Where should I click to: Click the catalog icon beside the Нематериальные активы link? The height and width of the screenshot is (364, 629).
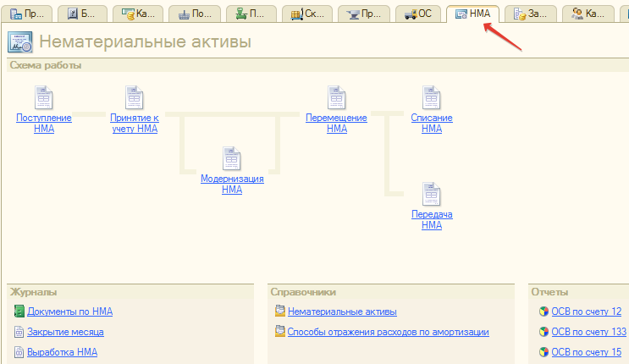point(280,312)
